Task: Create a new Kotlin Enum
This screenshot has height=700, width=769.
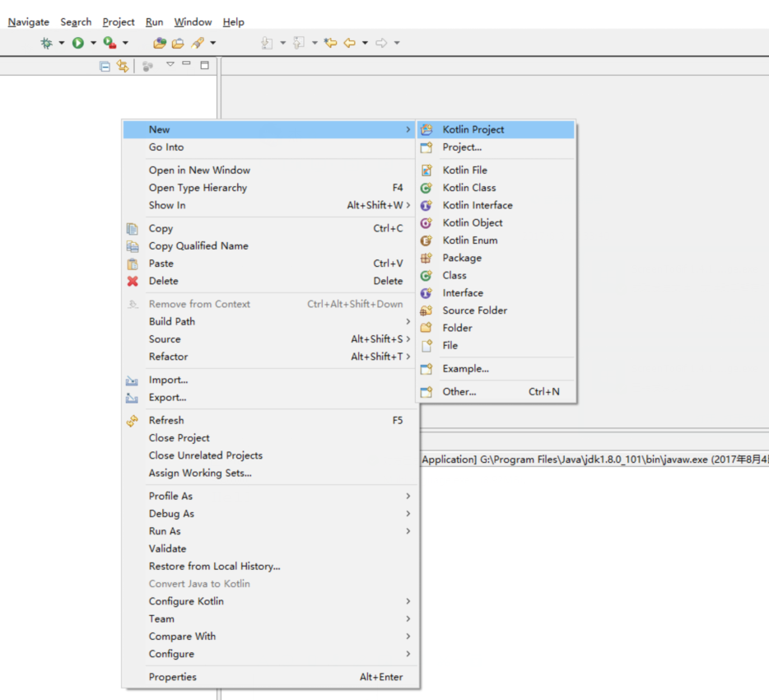Action: [496, 240]
